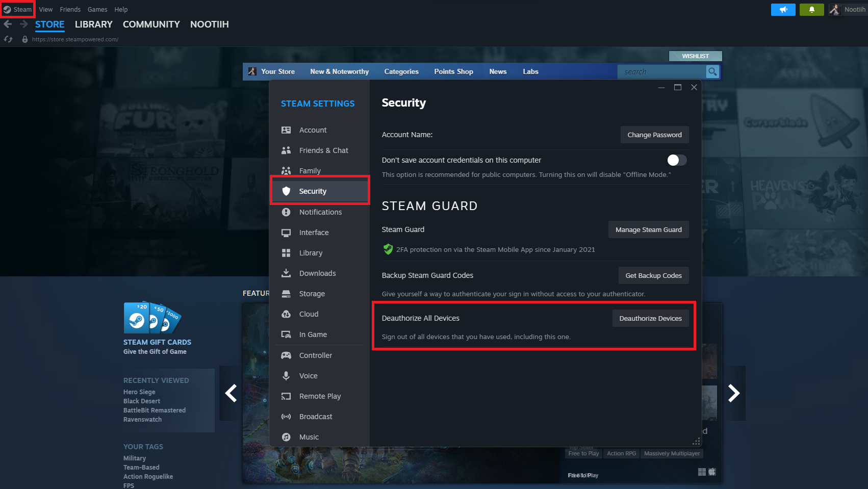
Task: Select the Interface monitor icon
Action: (x=286, y=233)
